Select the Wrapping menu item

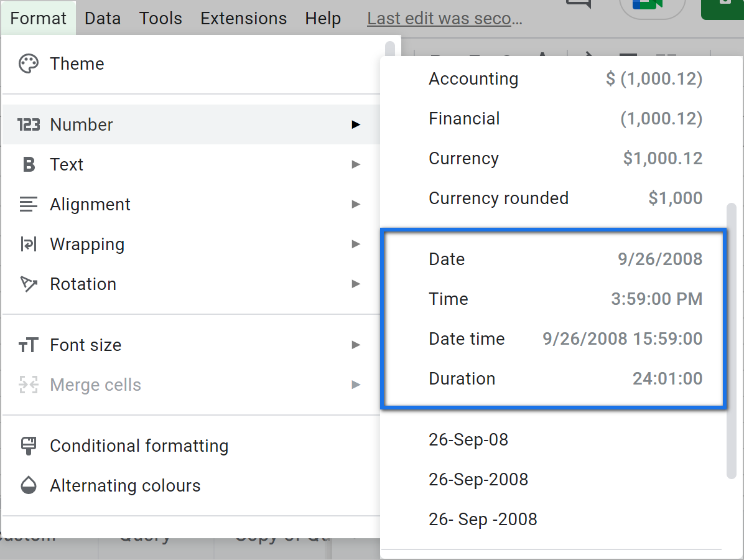192,244
